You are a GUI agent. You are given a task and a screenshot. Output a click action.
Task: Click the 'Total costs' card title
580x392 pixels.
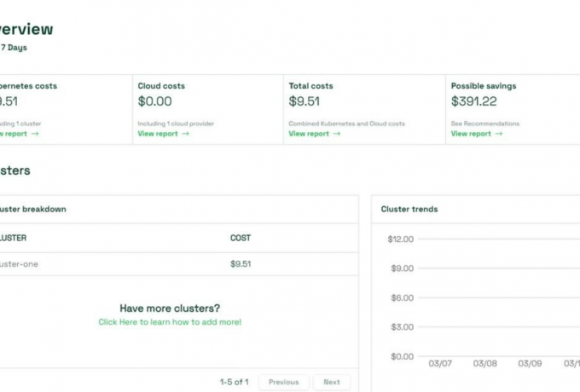tap(310, 86)
